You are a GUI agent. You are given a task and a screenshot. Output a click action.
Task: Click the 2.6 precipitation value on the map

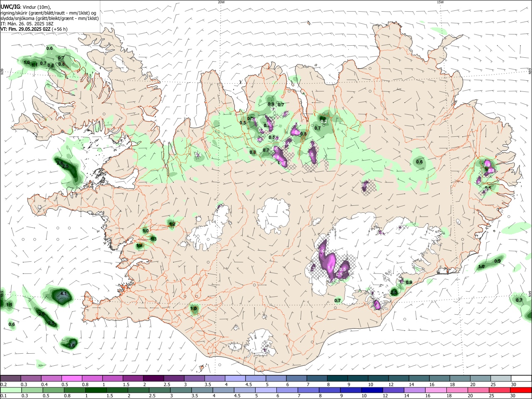point(60,163)
